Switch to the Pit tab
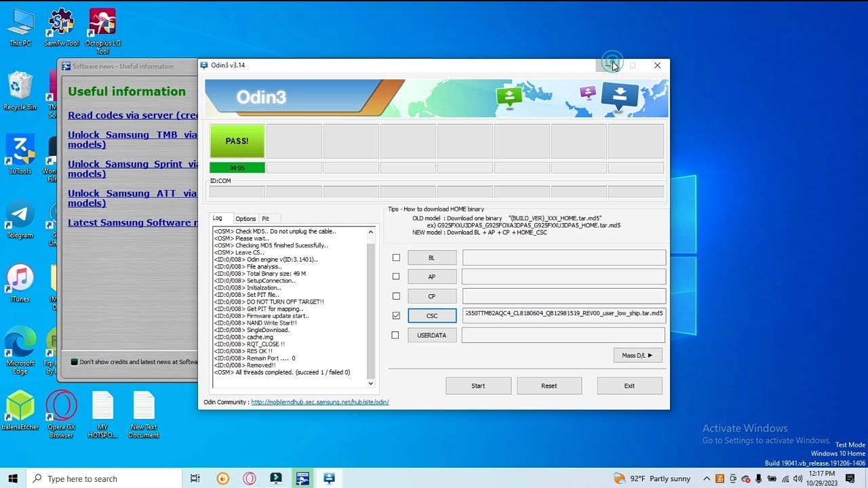The width and height of the screenshot is (868, 488). click(x=266, y=219)
